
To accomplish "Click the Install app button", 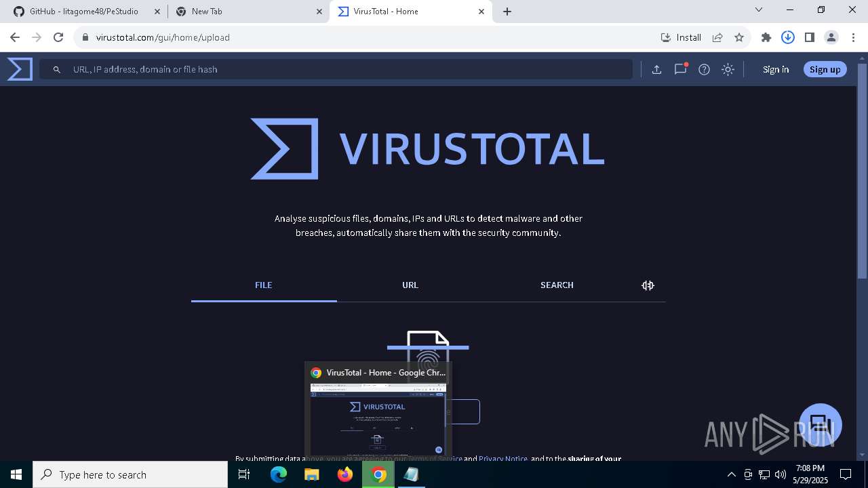I will coord(682,37).
